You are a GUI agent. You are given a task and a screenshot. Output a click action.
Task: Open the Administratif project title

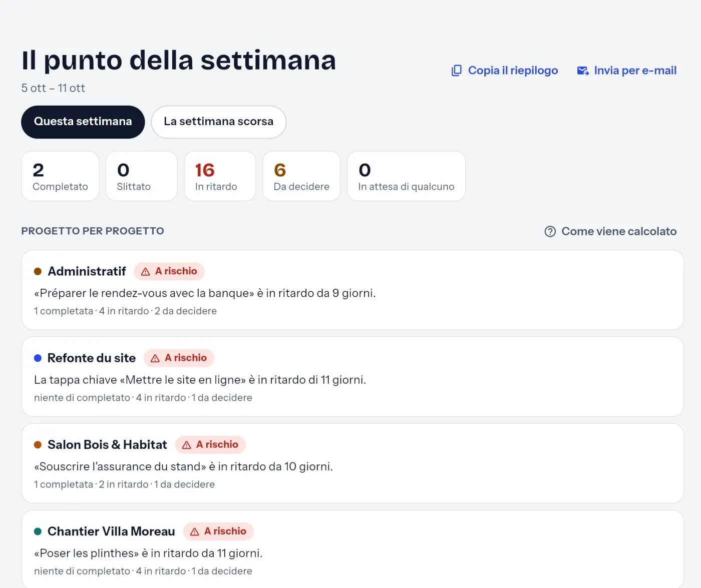tap(87, 271)
